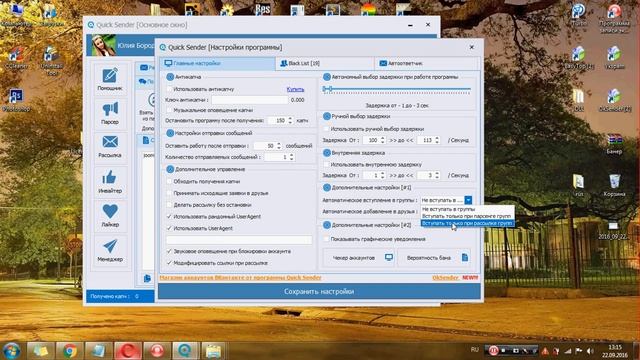Uncheck Звуковое оповещение при блокировки аккаунта
The width and height of the screenshot is (640, 360).
(169, 251)
